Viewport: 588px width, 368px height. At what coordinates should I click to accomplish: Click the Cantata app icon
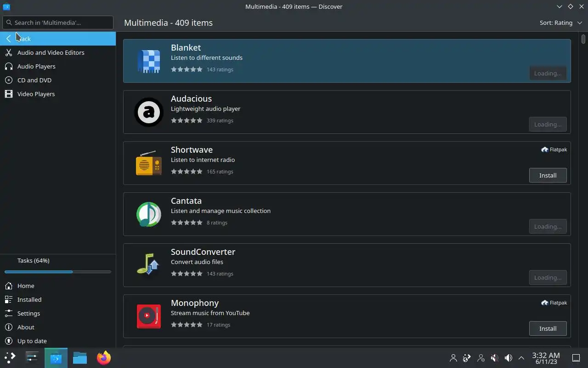pos(149,214)
